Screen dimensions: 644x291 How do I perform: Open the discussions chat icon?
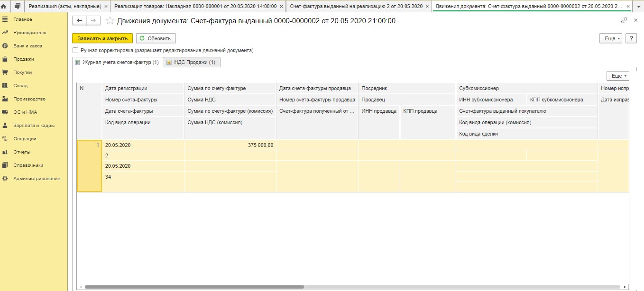(18, 6)
